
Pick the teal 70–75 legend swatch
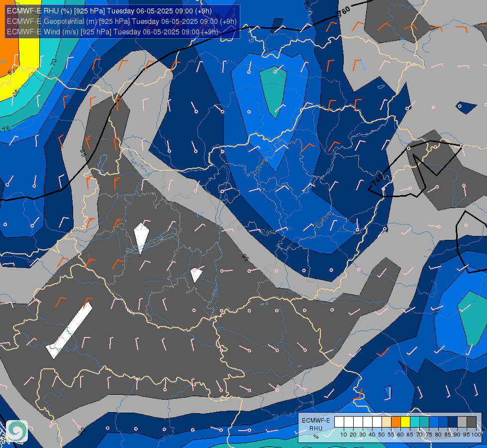click(424, 422)
